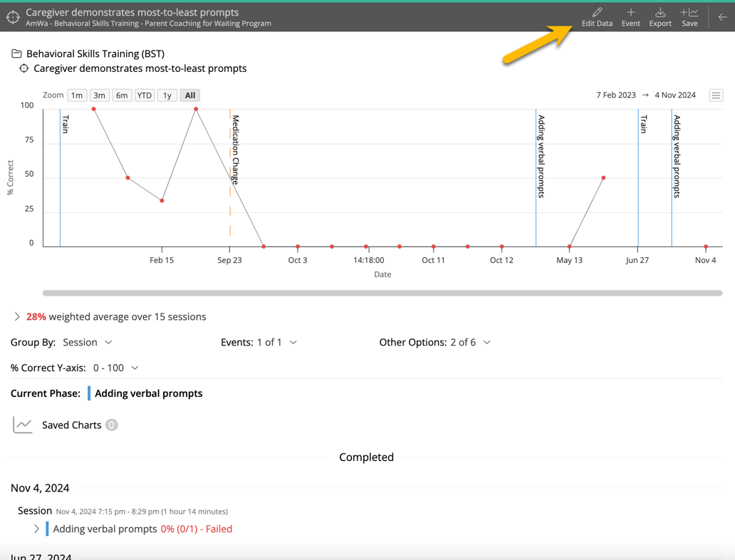Click the chart navigator scrollbar below the graph

381,291
